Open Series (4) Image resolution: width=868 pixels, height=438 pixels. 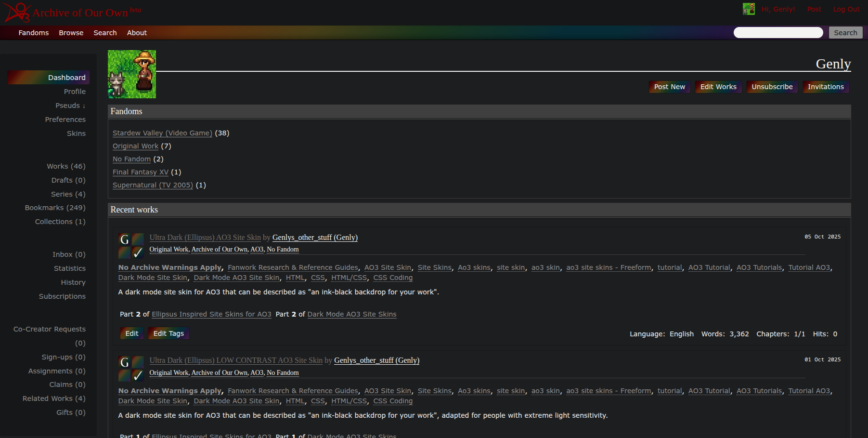tap(68, 194)
